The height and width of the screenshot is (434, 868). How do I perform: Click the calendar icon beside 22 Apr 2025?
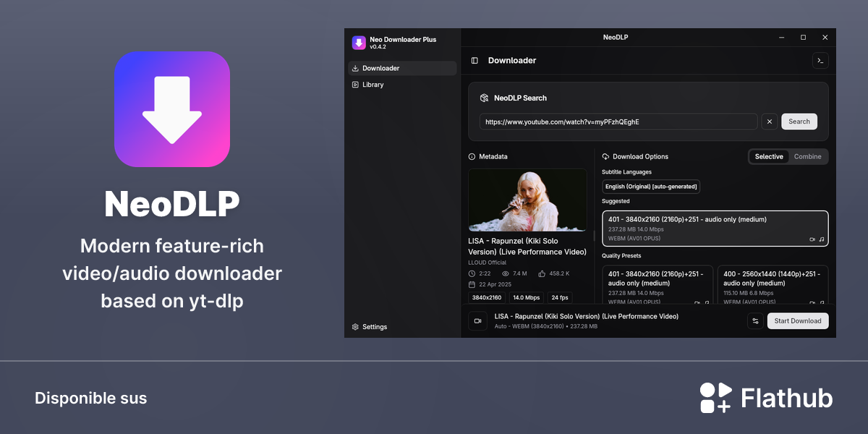[472, 284]
